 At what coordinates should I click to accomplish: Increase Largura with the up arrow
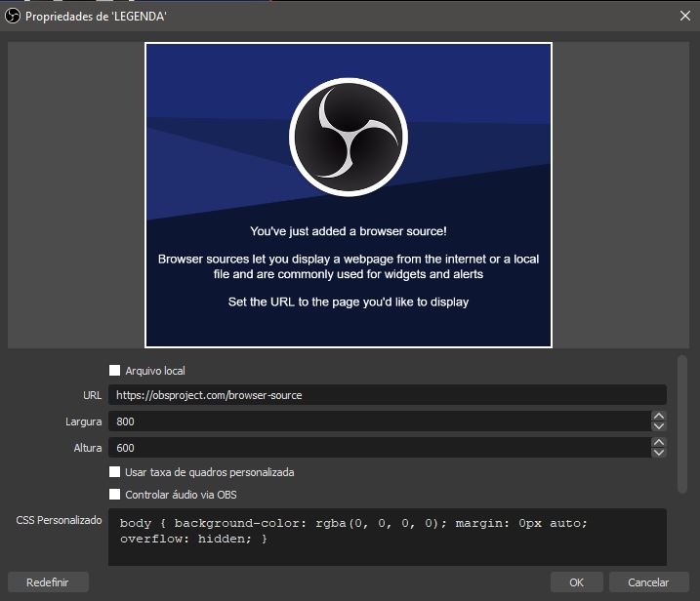(x=659, y=417)
